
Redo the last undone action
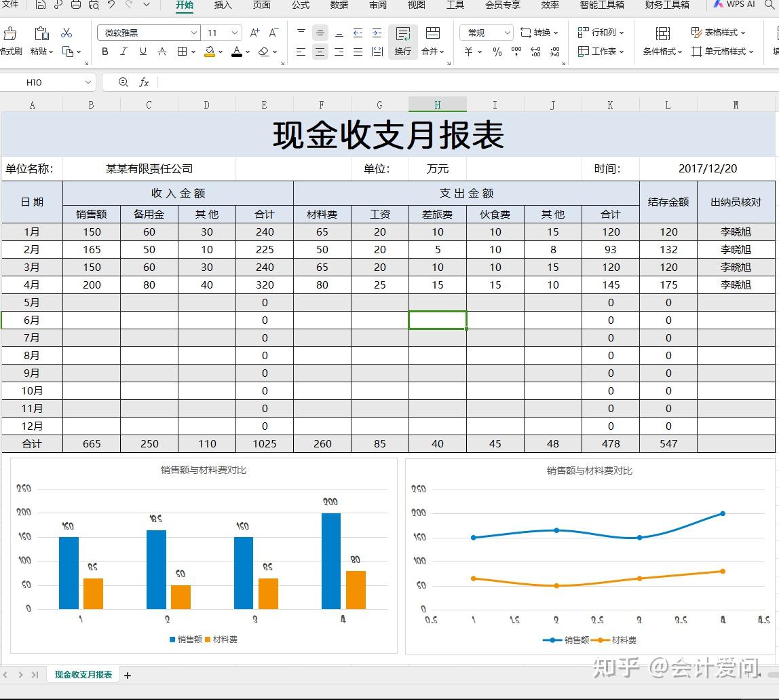(129, 5)
